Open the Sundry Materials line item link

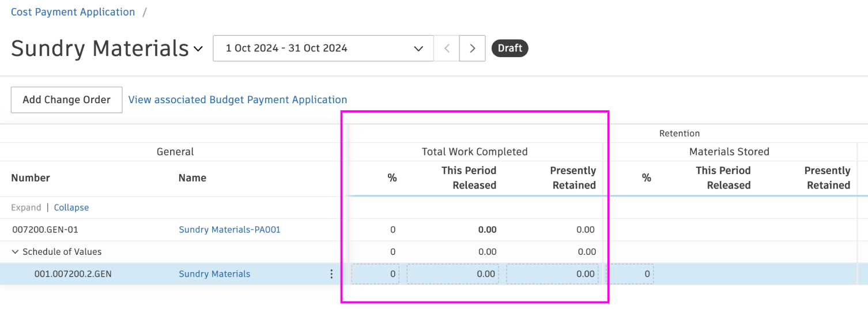(x=214, y=274)
